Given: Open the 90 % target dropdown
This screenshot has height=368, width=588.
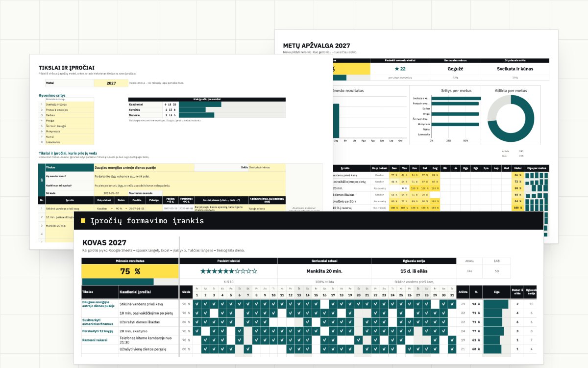Looking at the screenshot, I should coord(121,208).
